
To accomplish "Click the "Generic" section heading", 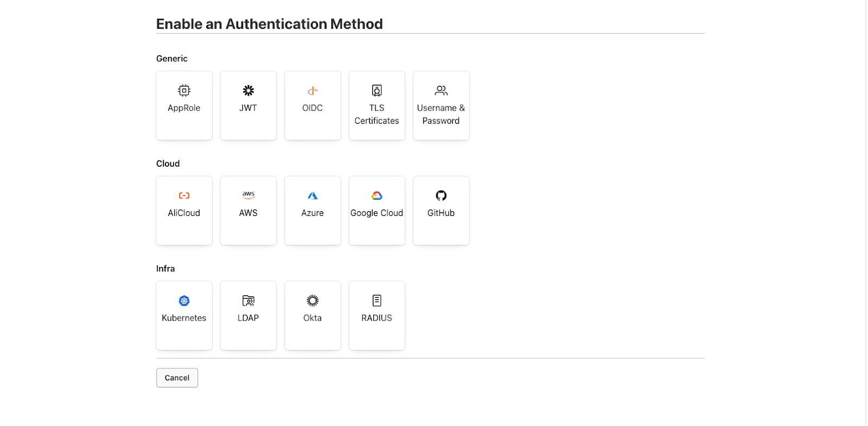I will [172, 59].
